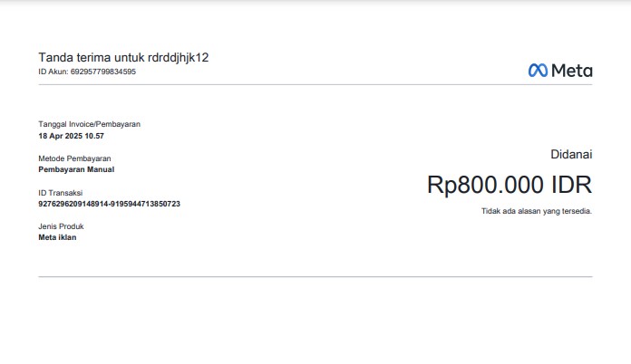Select the Pembayaran Manual value
631x364 pixels.
76,169
